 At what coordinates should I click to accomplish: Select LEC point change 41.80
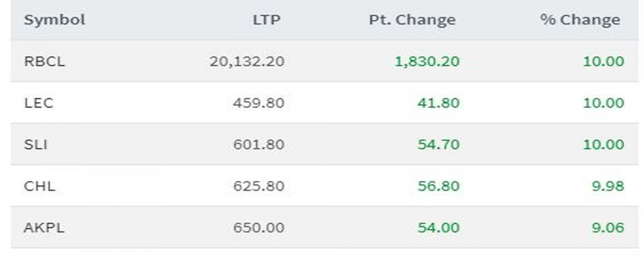click(x=438, y=103)
